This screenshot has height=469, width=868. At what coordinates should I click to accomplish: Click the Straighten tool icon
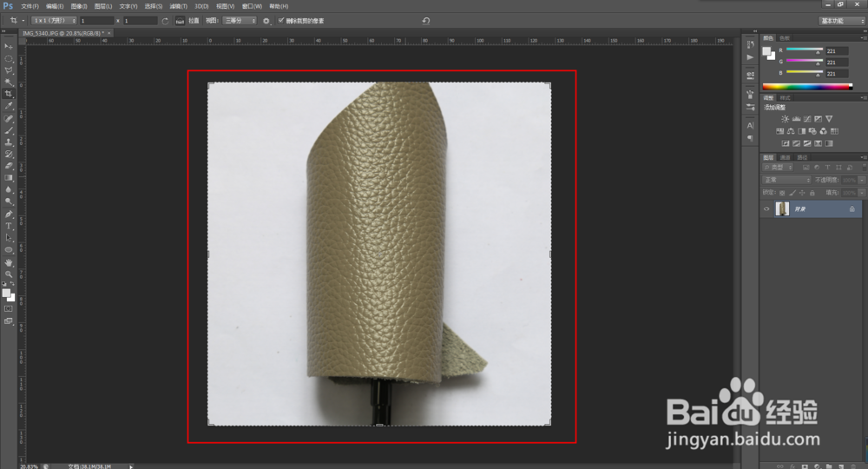[180, 21]
